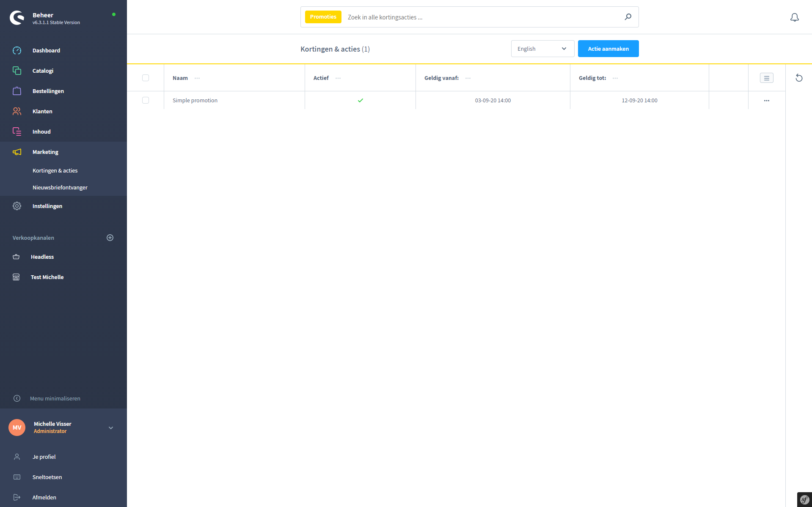The height and width of the screenshot is (507, 812).
Task: Click the search magnifier icon
Action: [x=628, y=17]
